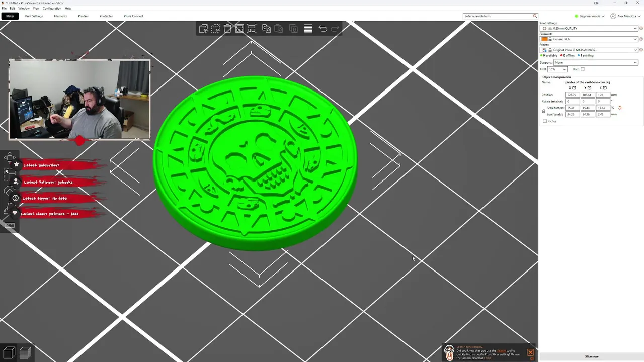Click the Size Z value field
Screen dimensions: 644x362
point(603,114)
